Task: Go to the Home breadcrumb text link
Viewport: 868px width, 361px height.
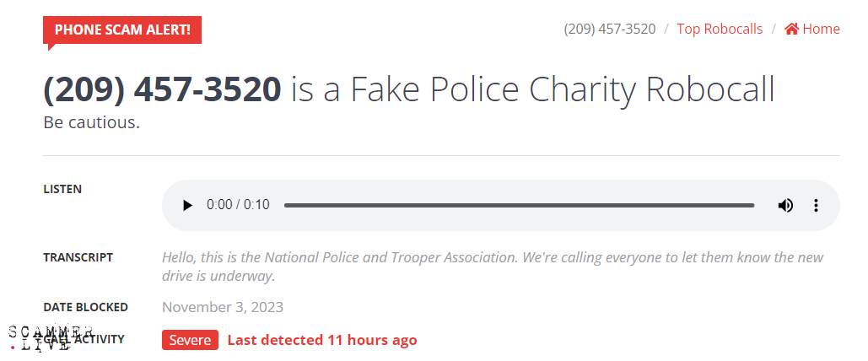Action: (x=821, y=29)
